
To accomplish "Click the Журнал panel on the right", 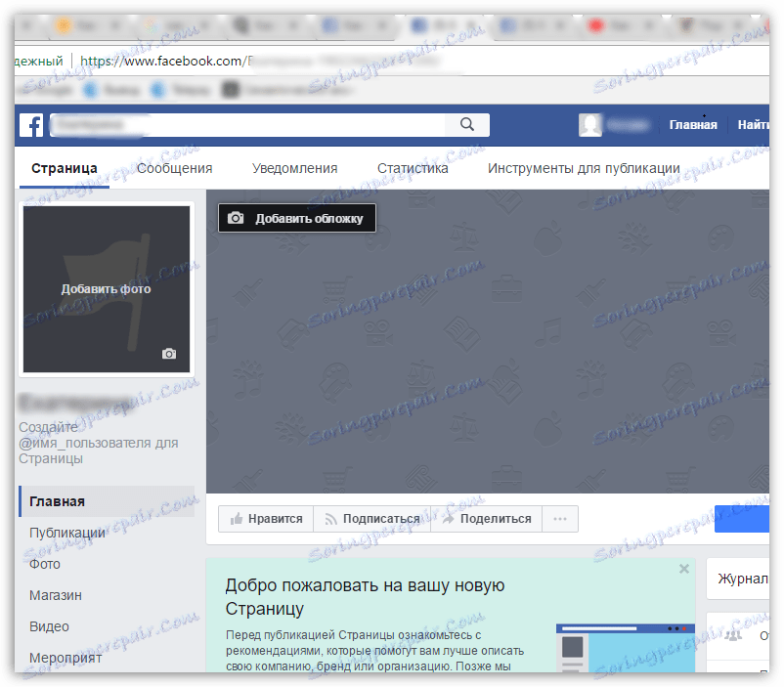I will pyautogui.click(x=738, y=579).
